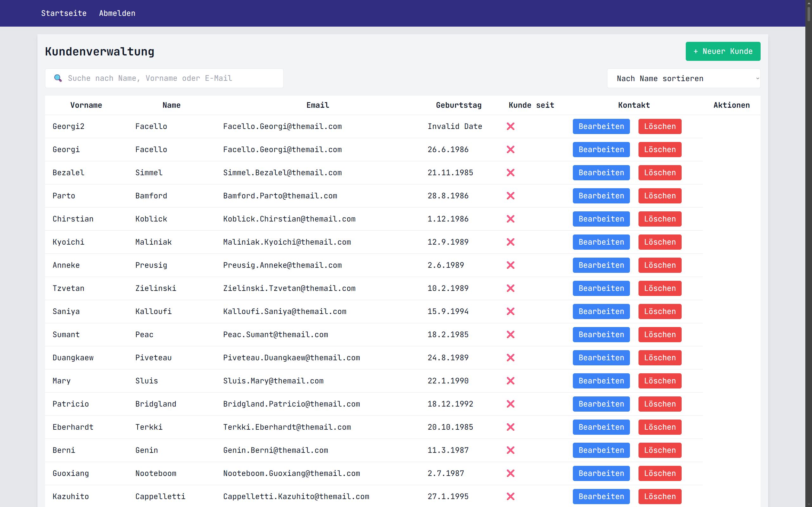This screenshot has height=507, width=812.
Task: Click the Geburtstag column header
Action: tap(458, 105)
